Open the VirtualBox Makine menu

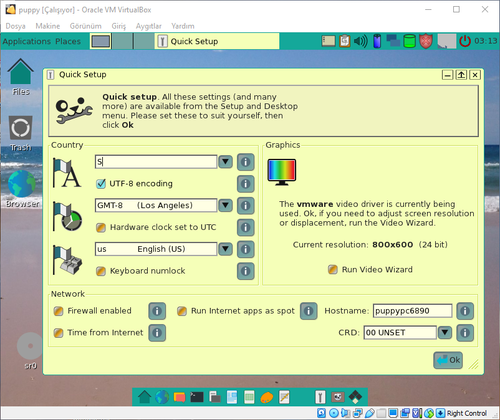pyautogui.click(x=48, y=26)
